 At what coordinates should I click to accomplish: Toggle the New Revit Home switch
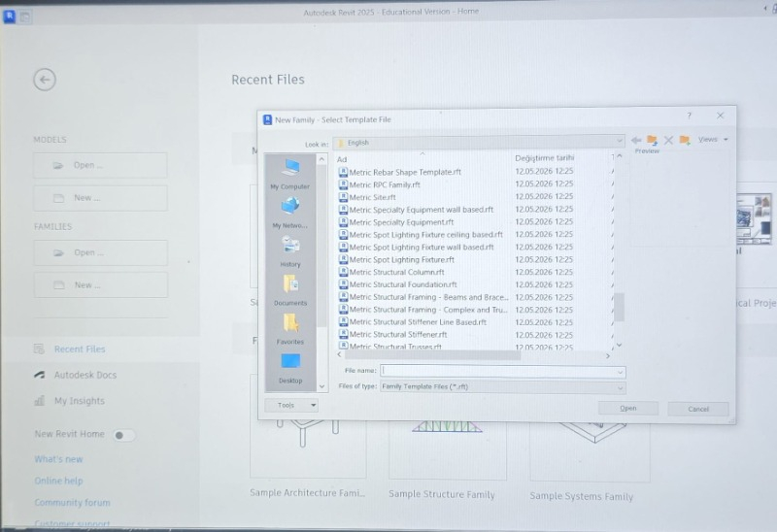pyautogui.click(x=123, y=435)
